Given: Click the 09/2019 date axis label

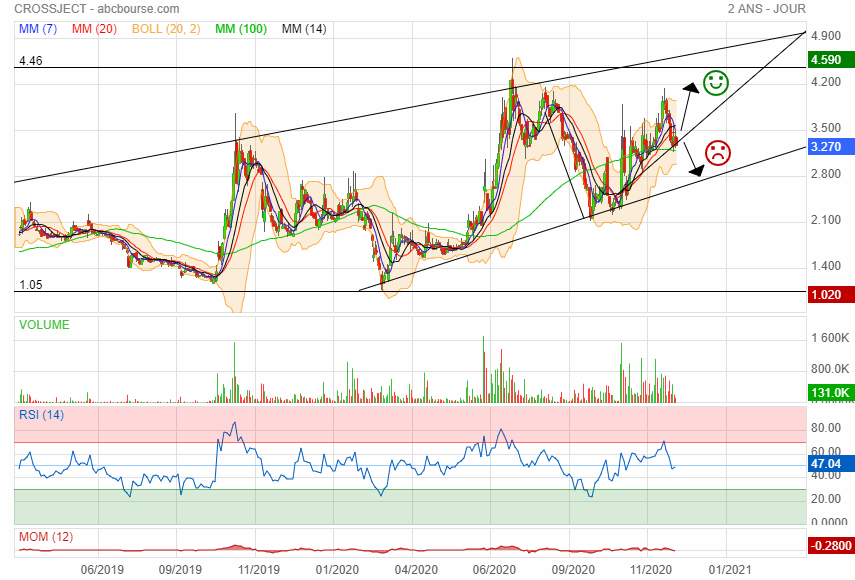Looking at the screenshot, I should [x=180, y=570].
